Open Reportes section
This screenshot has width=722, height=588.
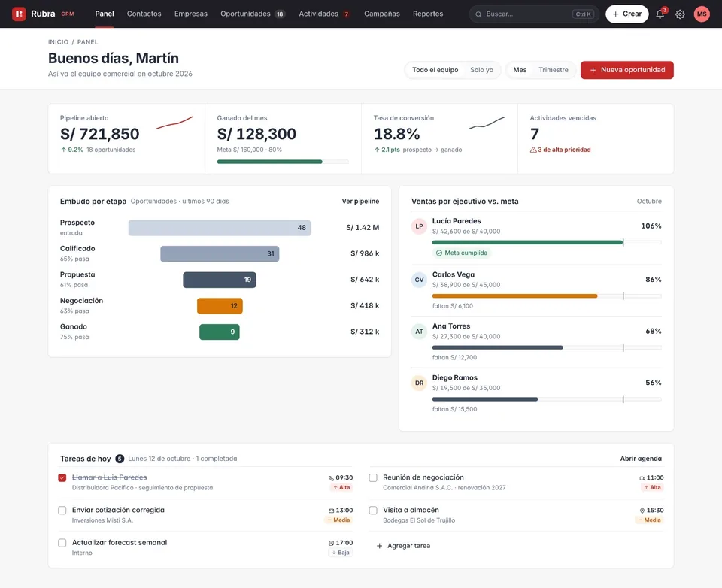pyautogui.click(x=428, y=14)
